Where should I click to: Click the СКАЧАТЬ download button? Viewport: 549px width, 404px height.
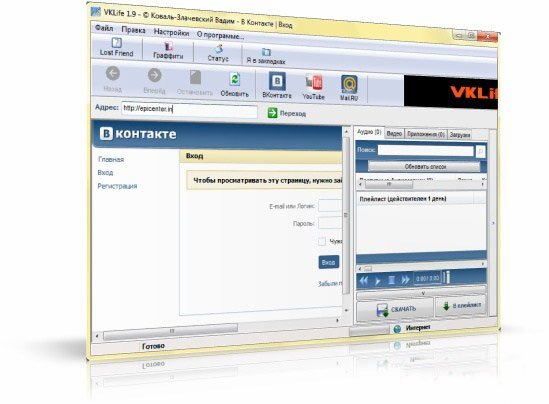396,309
